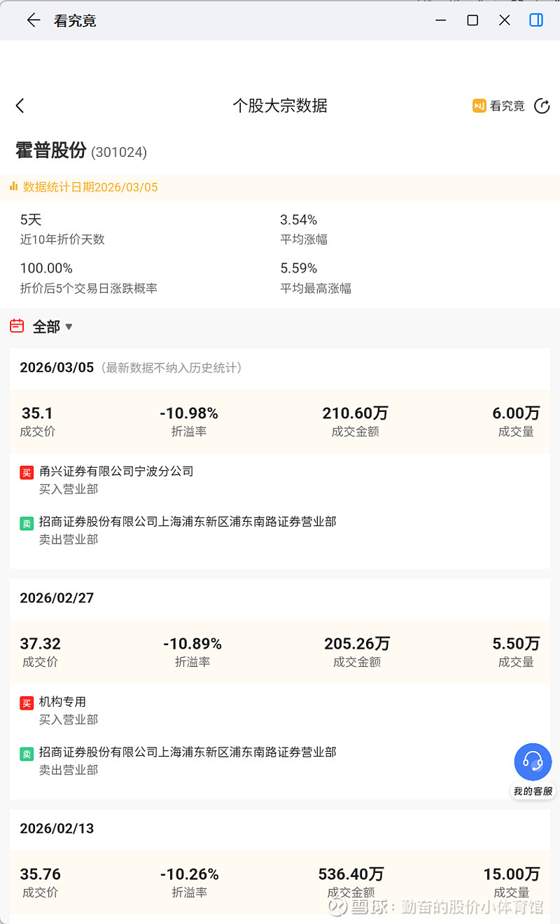Open 甬兴证券有限公司宁波分公司 broker link

click(116, 471)
